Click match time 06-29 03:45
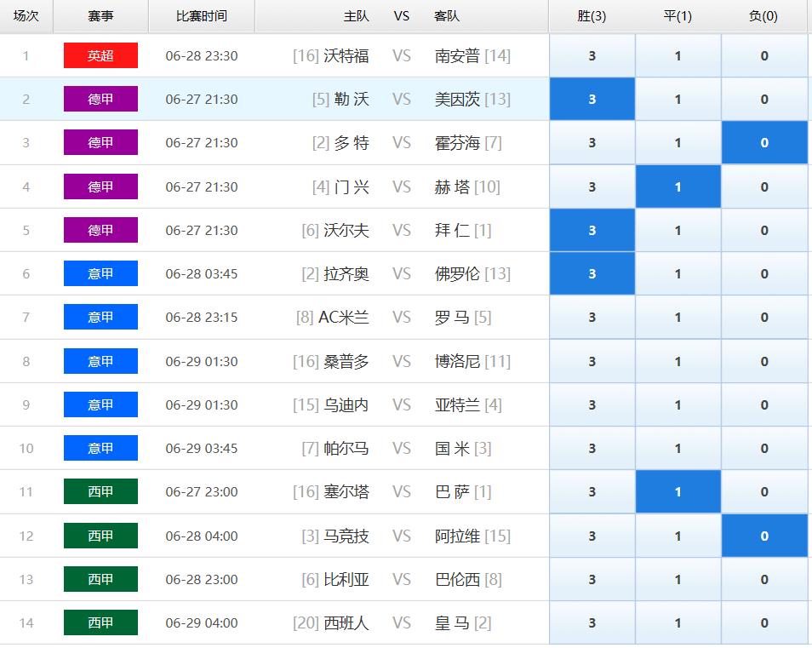This screenshot has height=648, width=812. 202,448
